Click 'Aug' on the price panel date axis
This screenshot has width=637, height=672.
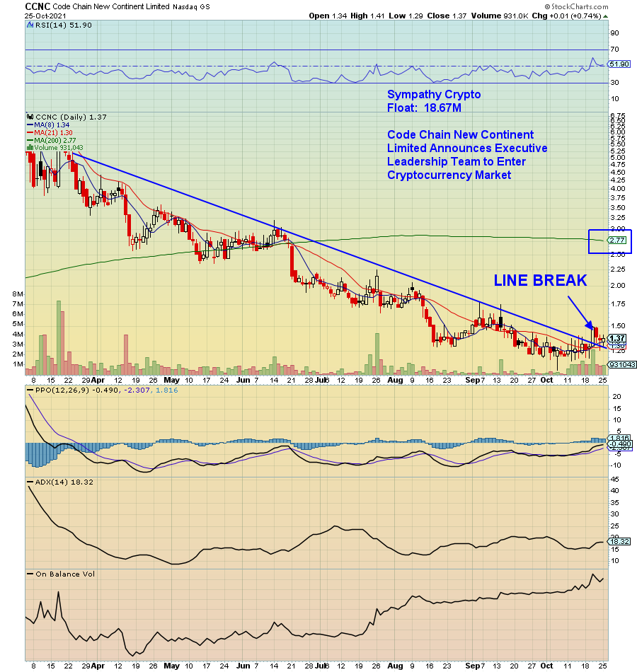[x=395, y=380]
